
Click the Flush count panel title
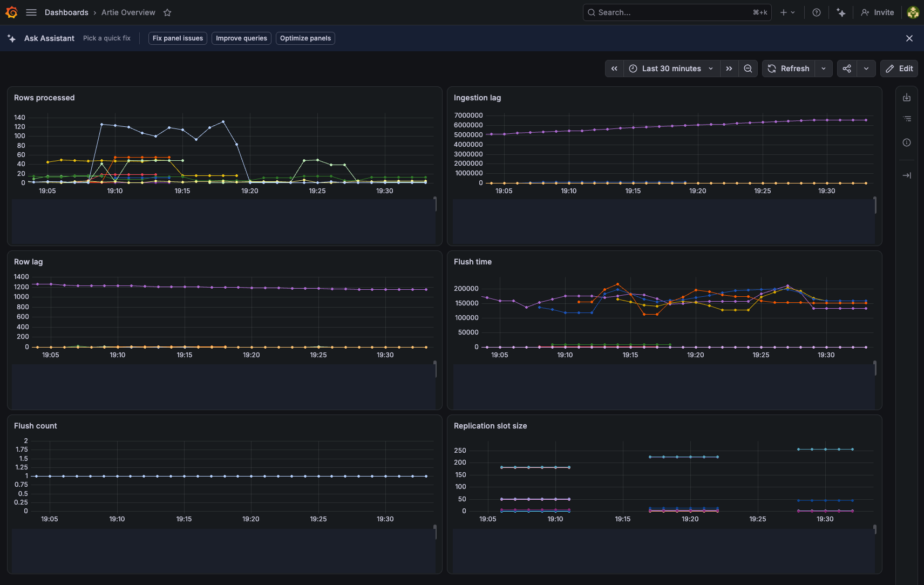(35, 426)
